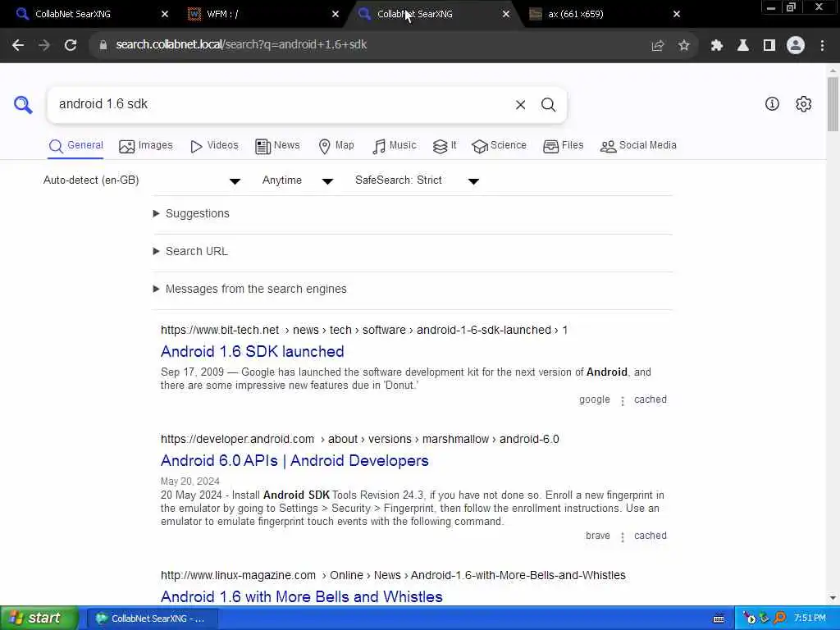Click the first system tray icon
840x630 pixels.
[x=749, y=619]
